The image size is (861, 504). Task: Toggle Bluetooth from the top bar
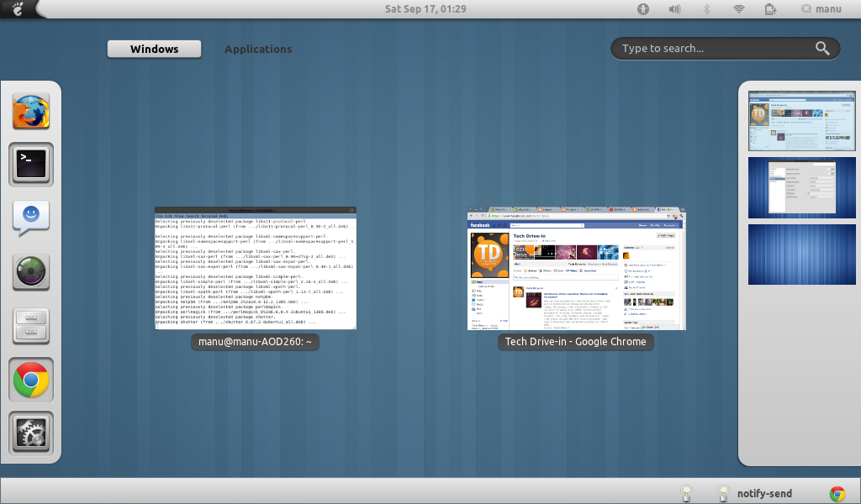[706, 9]
